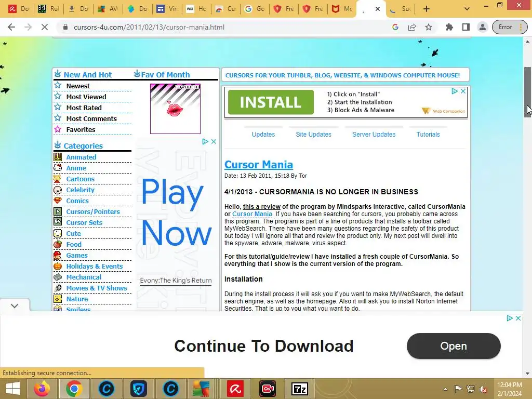Image resolution: width=532 pixels, height=399 pixels.
Task: Launch Firefox from the taskbar
Action: coord(42,389)
